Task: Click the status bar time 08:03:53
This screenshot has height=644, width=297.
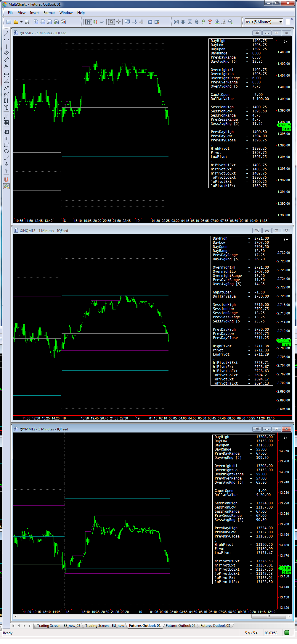Action: (x=271, y=633)
